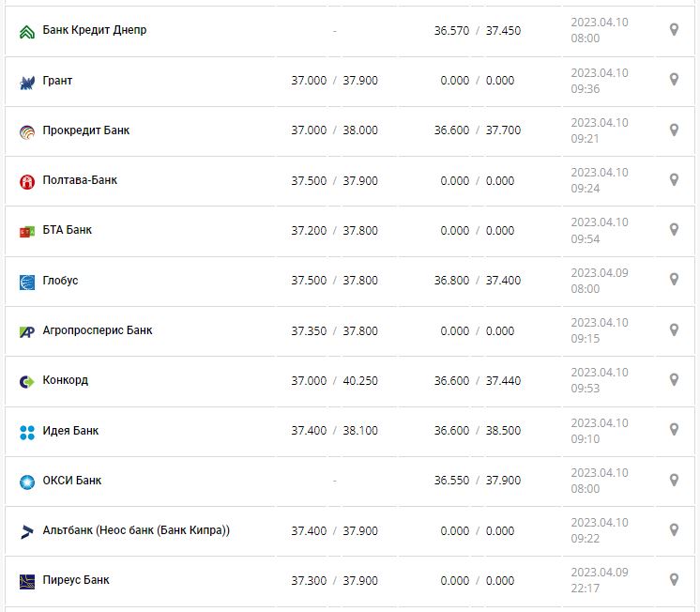Open the Банк Кредит Днепр bank link

pos(95,30)
